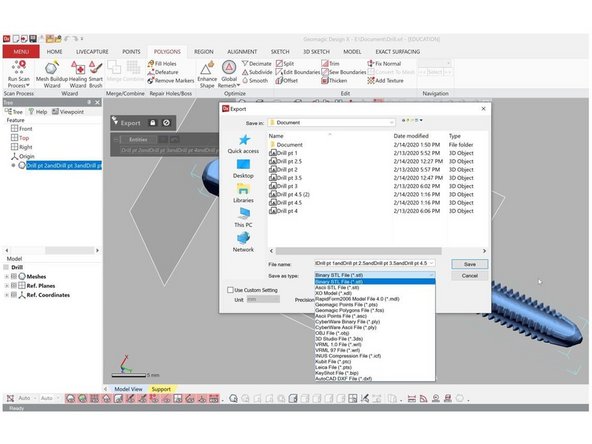This screenshot has width=592, height=444.
Task: Enable Use Custom Setting checkbox
Action: 230,290
